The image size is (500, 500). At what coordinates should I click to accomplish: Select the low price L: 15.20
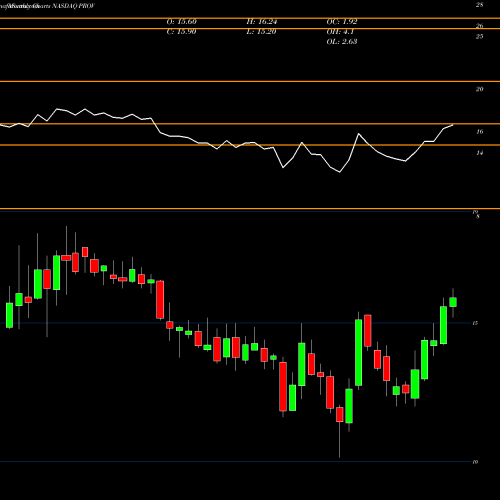261,32
